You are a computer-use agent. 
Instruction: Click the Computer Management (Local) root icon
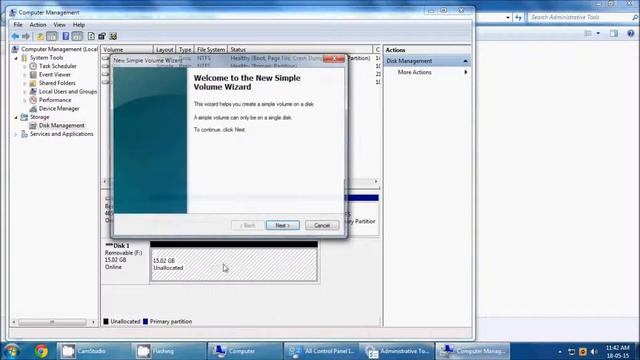coord(15,49)
